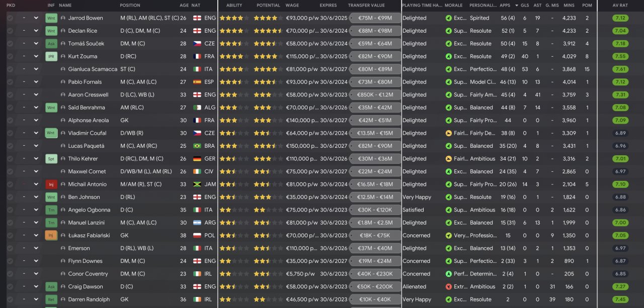
Task: Click the red Inj badge for Michail Antonio
Action: click(x=51, y=184)
